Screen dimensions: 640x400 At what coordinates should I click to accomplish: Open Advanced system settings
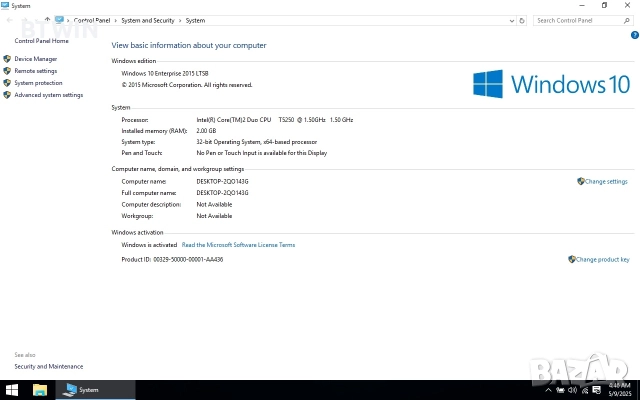tap(49, 95)
